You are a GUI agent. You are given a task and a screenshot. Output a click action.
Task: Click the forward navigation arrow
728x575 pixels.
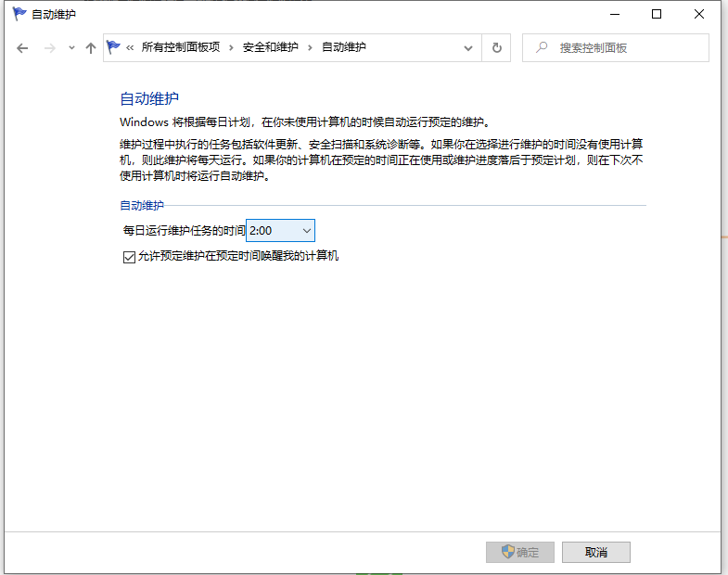coord(50,48)
